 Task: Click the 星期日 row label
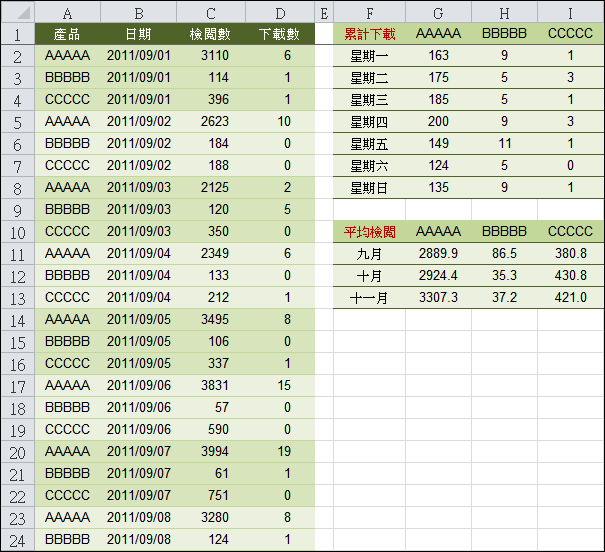[370, 187]
